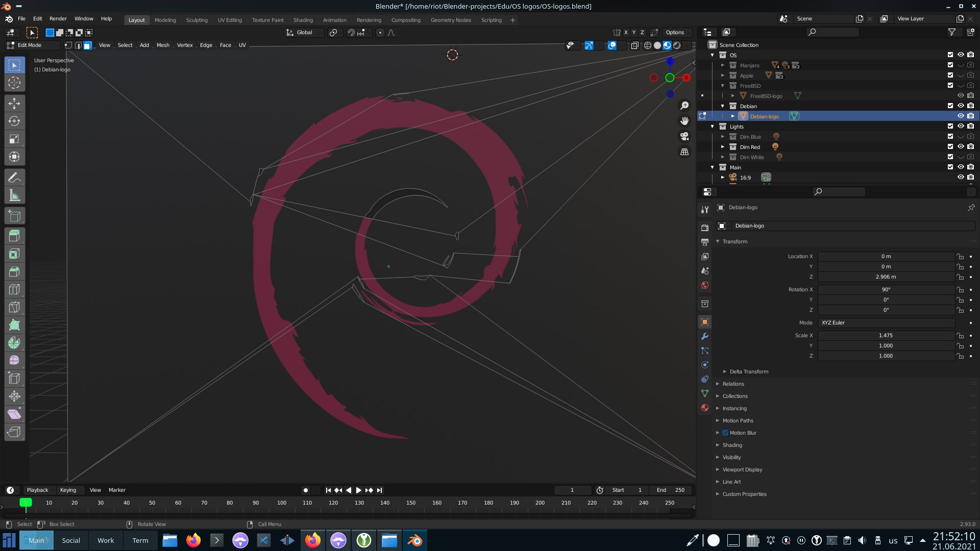Select the Spin tool

[x=14, y=343]
